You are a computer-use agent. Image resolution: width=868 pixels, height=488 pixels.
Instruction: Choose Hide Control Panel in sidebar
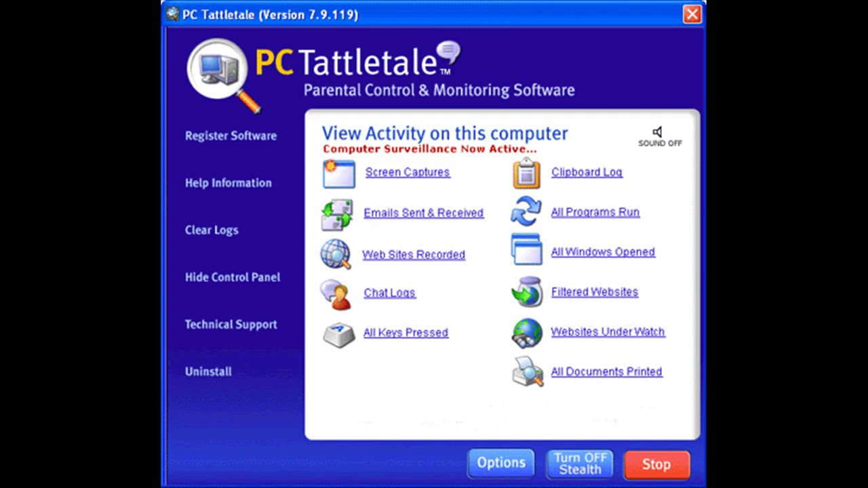coord(233,277)
